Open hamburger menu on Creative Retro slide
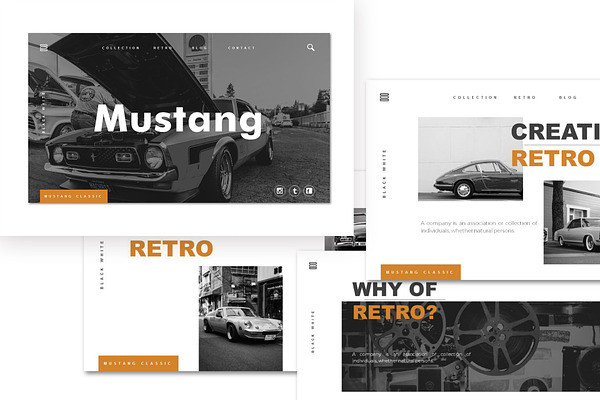The image size is (600, 400). coord(385,97)
